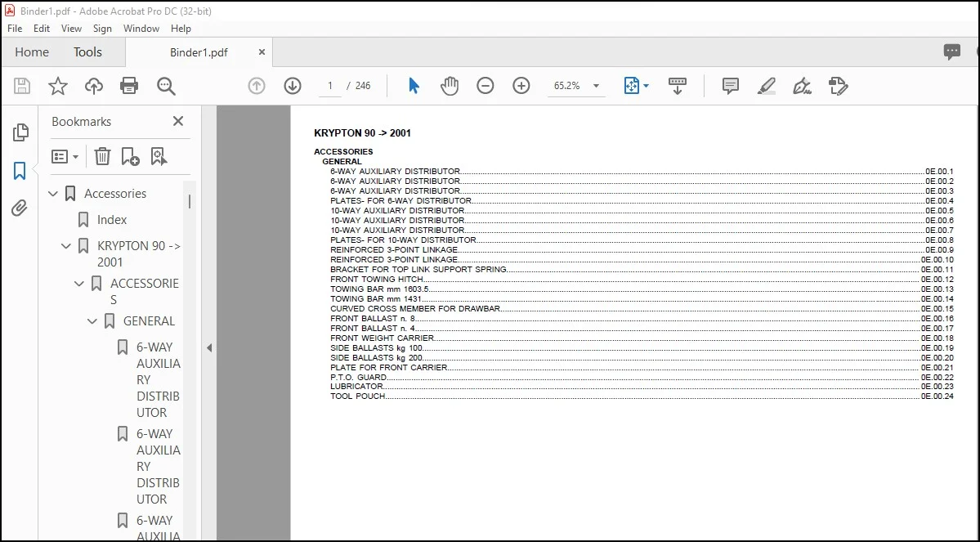Click SIDE BALLASTS kg 200 entry
This screenshot has width=980, height=542.
[x=642, y=357]
